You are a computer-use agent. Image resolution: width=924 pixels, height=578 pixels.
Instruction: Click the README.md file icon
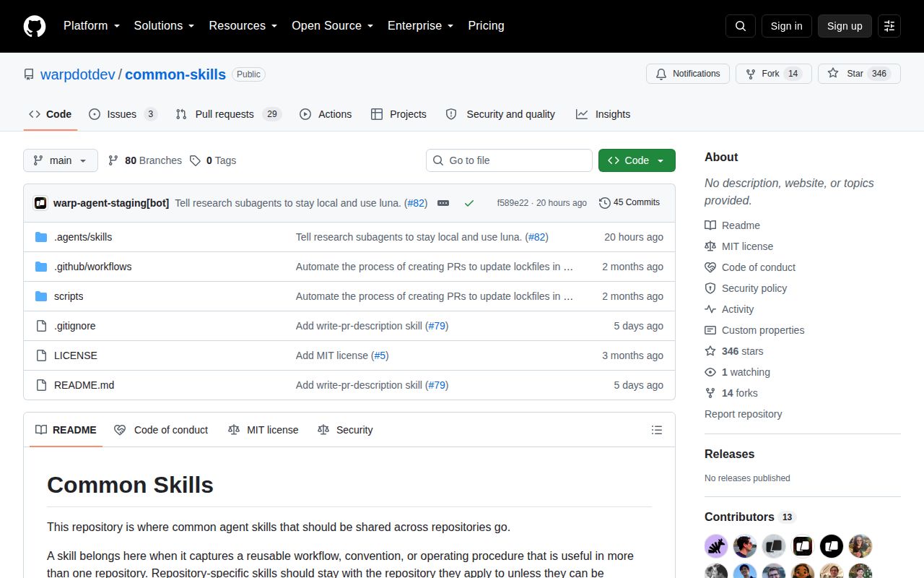tap(41, 385)
